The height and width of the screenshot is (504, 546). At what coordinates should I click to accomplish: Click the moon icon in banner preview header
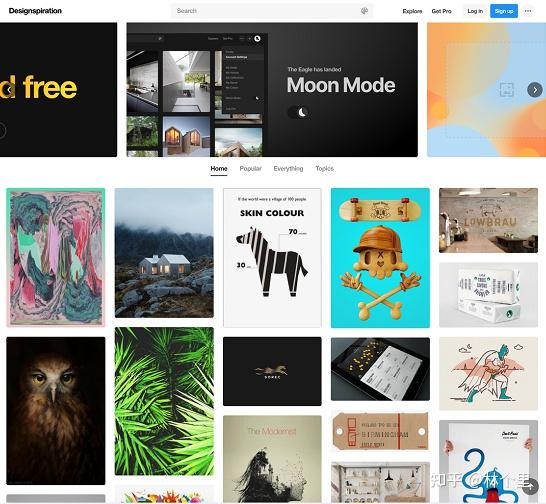(x=257, y=38)
